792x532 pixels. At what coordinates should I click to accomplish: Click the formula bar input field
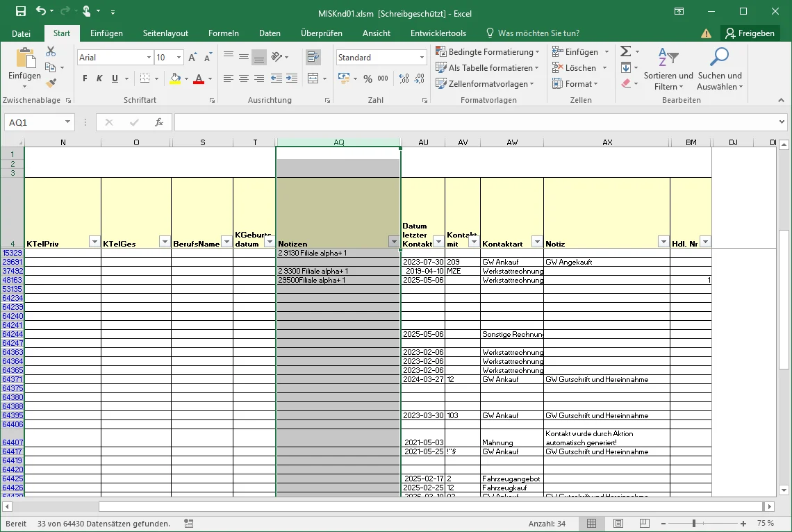[475, 122]
